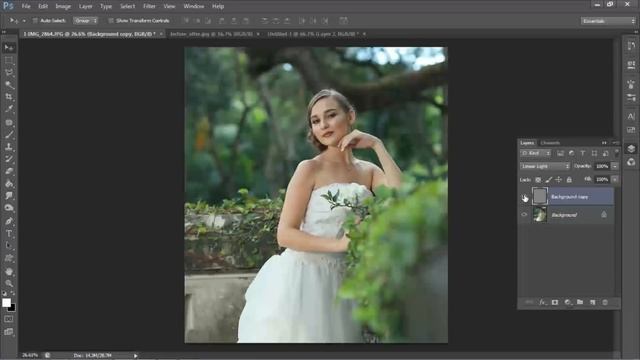This screenshot has height=360, width=640.
Task: Open Fill slider dropdown arrow
Action: (615, 180)
